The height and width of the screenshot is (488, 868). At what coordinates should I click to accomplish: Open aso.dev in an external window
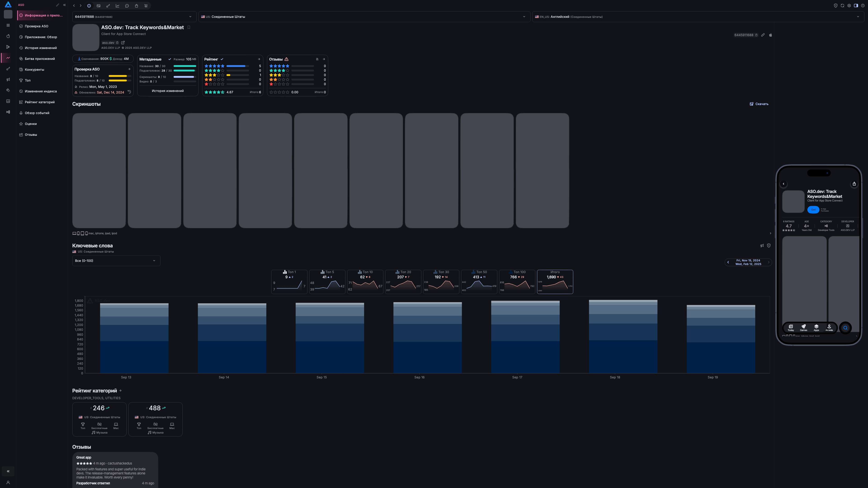[123, 43]
